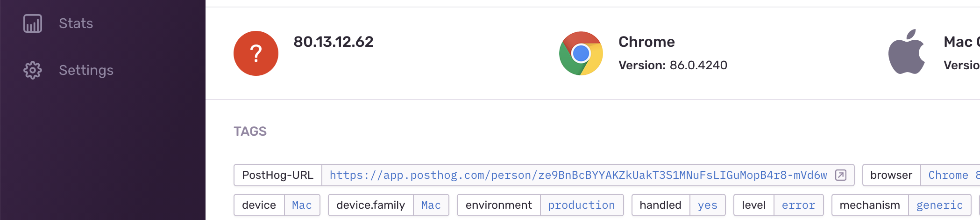980x220 pixels.
Task: Click the 'error' level tag value
Action: pyautogui.click(x=798, y=205)
